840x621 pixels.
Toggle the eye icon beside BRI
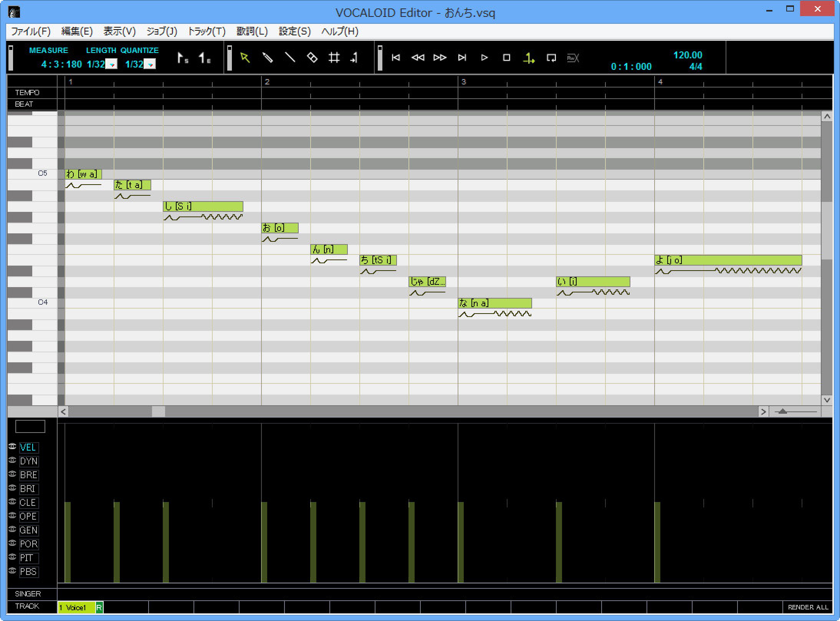[12, 488]
